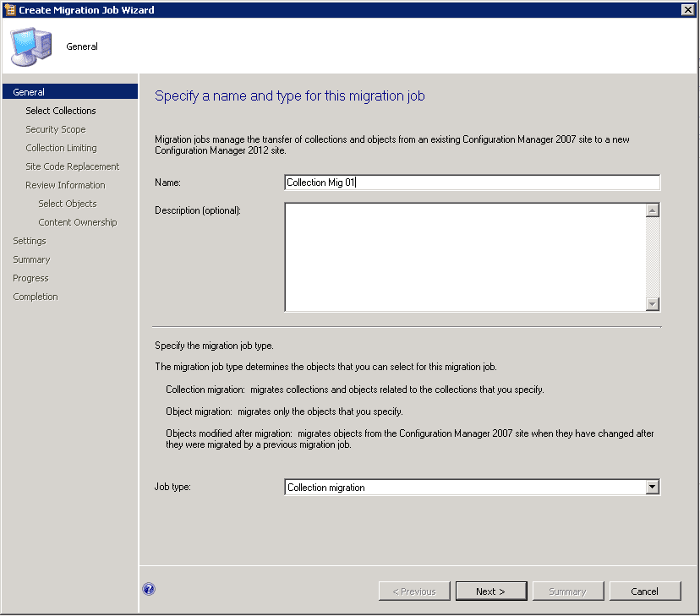Click the description scrollbar up arrow

[652, 210]
